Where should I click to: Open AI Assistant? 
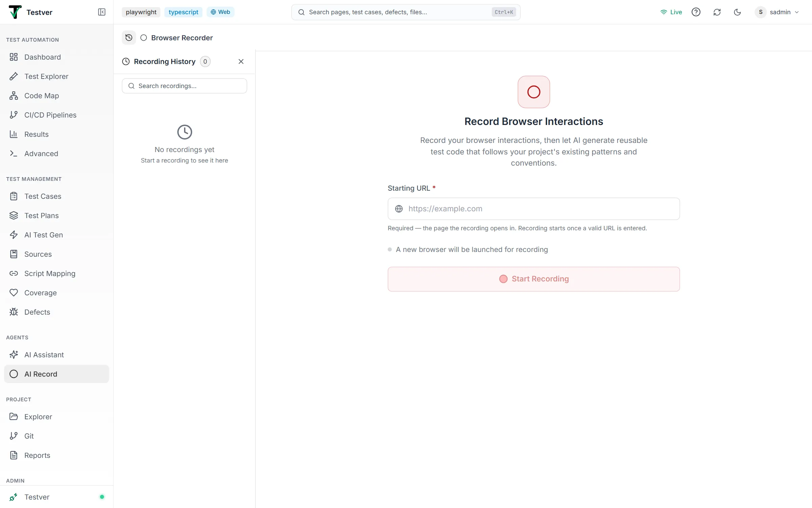pos(57,355)
